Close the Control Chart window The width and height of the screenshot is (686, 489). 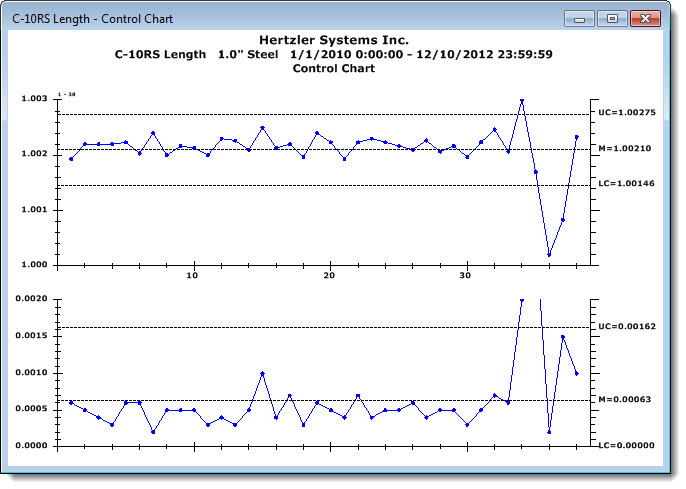(x=645, y=19)
